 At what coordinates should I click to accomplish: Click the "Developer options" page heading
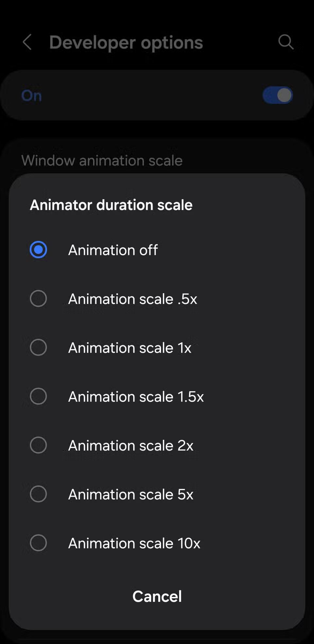pyautogui.click(x=126, y=43)
